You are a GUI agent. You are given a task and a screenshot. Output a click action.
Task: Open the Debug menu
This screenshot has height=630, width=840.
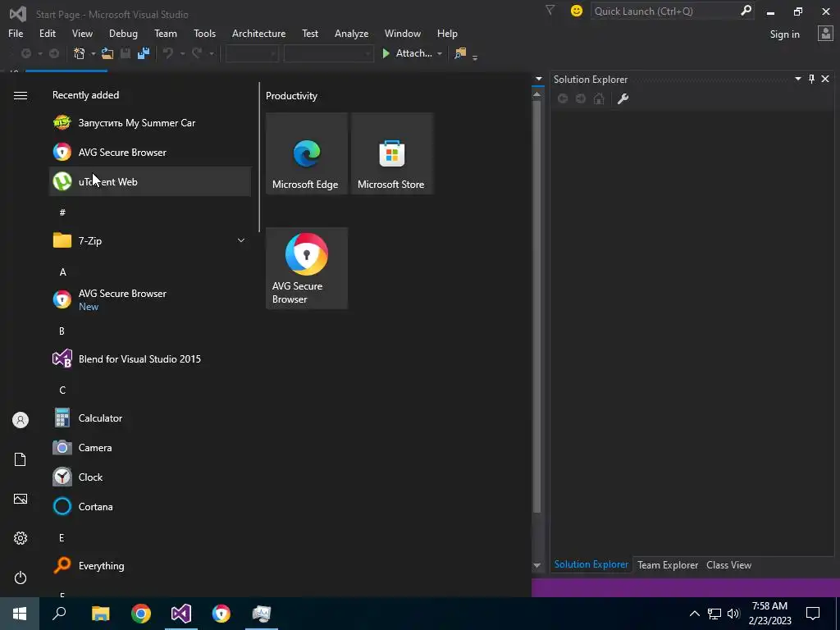123,33
